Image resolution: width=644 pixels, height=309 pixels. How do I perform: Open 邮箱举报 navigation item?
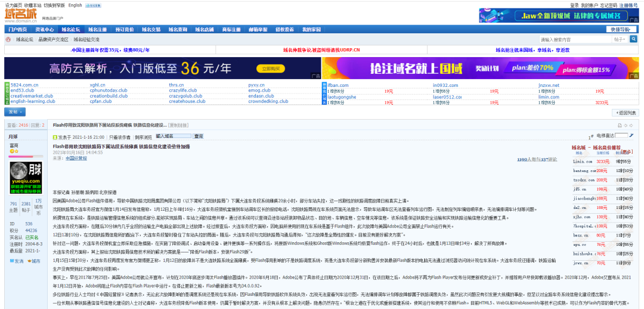point(258,30)
